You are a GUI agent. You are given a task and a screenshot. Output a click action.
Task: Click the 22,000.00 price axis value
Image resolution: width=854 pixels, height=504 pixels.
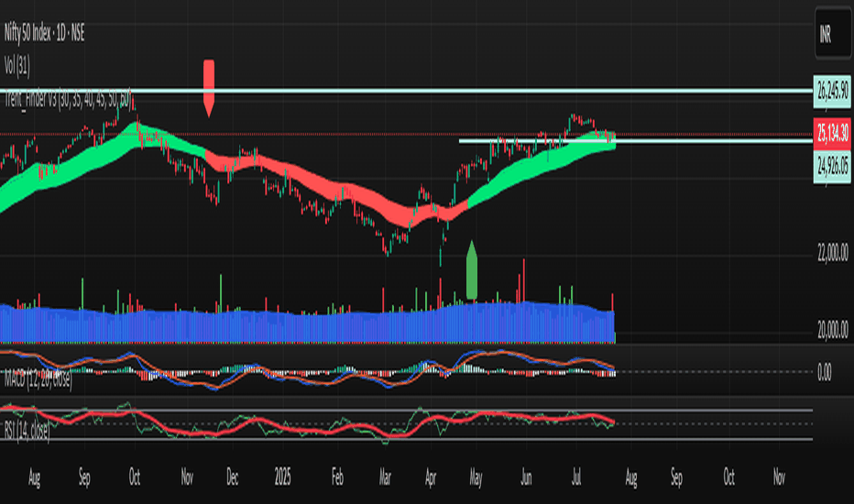[832, 253]
